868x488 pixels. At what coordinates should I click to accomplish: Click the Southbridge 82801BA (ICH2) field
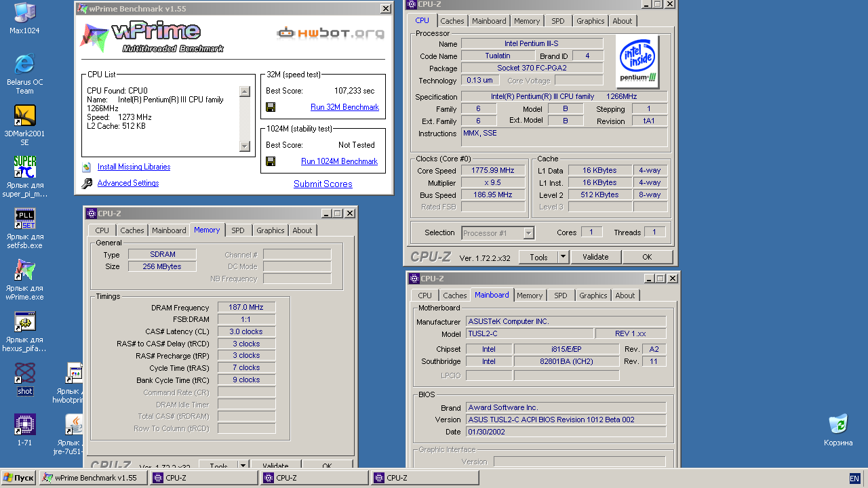566,362
